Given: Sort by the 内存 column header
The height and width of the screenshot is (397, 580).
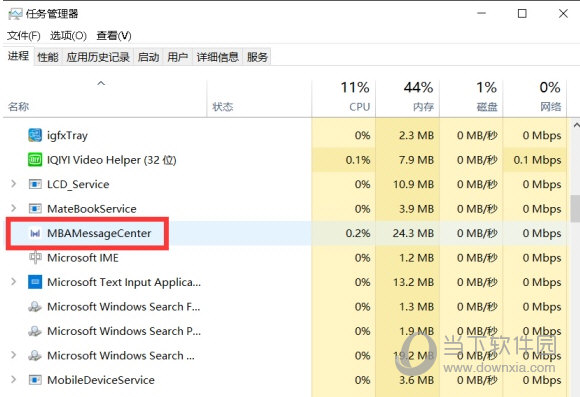Looking at the screenshot, I should [x=408, y=98].
